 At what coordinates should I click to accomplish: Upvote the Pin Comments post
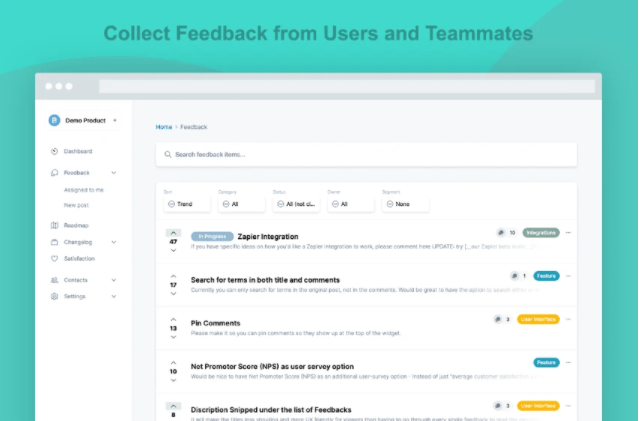click(173, 319)
